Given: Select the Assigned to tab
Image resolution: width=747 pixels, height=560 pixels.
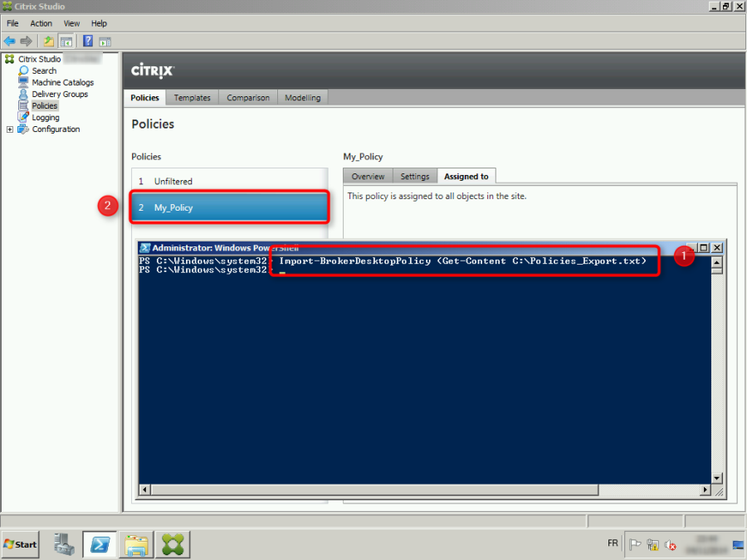Looking at the screenshot, I should pos(466,177).
